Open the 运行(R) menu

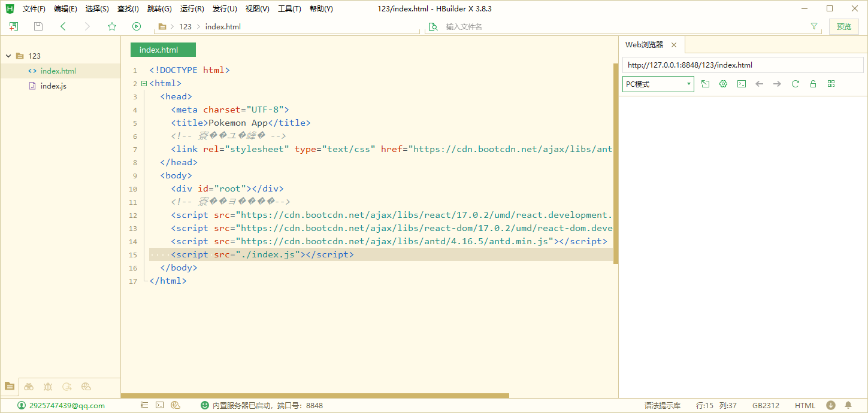tap(192, 9)
